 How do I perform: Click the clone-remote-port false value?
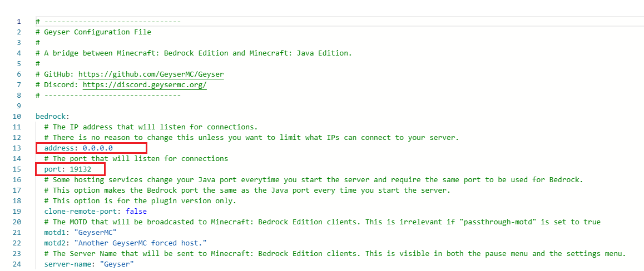pos(136,211)
